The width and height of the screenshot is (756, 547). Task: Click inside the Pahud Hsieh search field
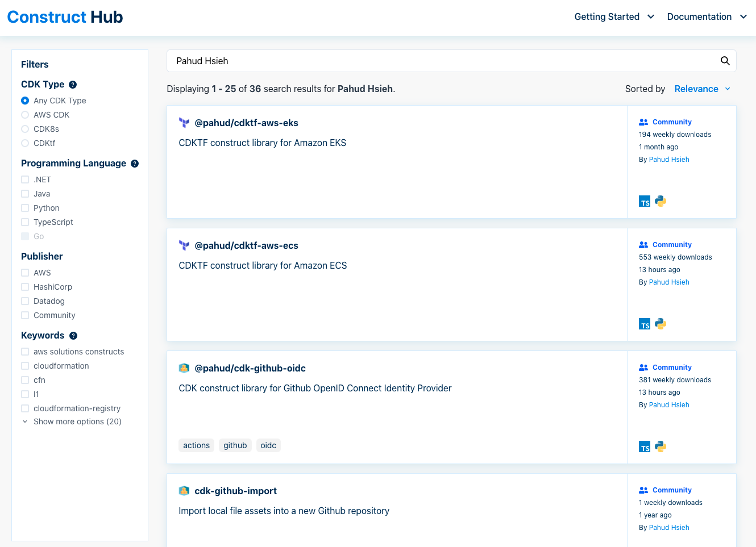(x=398, y=61)
